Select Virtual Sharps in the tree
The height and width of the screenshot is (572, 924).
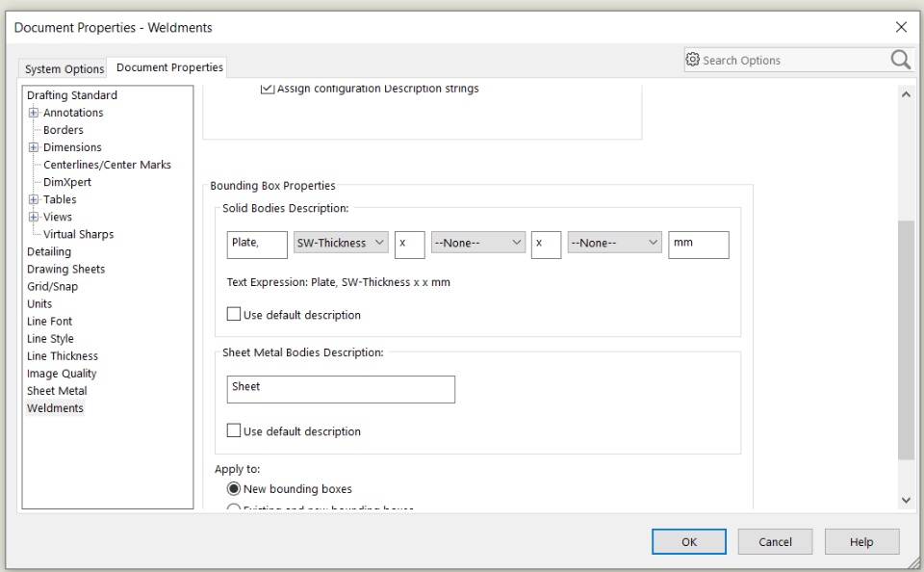78,234
